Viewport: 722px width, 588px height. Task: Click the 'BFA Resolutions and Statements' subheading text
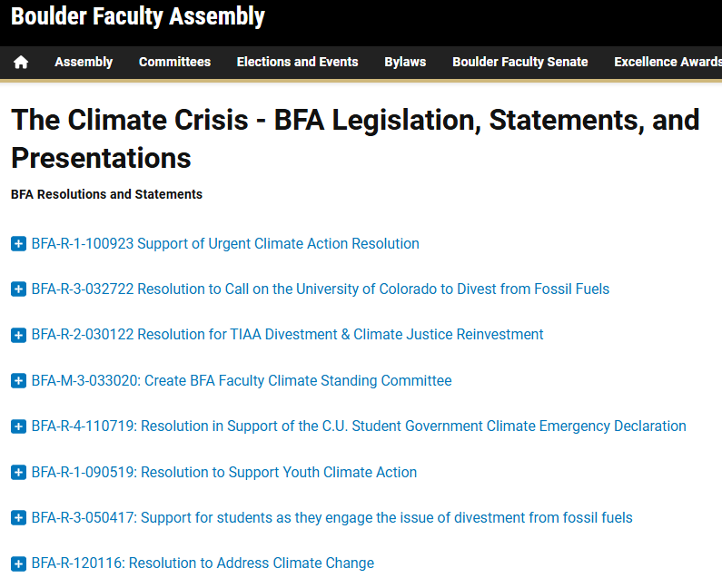click(106, 194)
